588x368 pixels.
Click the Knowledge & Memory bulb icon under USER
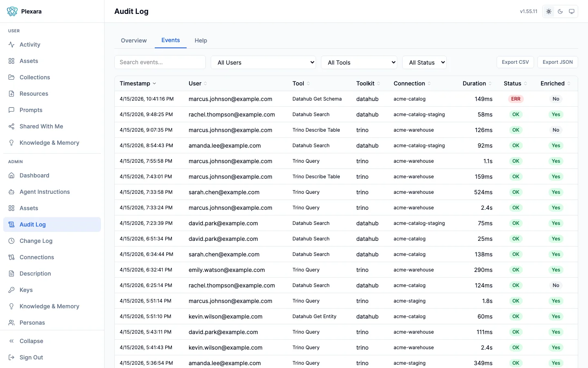point(11,143)
